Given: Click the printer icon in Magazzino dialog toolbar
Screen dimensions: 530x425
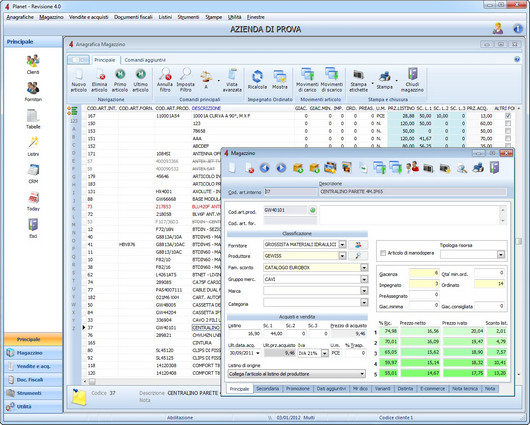Looking at the screenshot, I should [478, 168].
